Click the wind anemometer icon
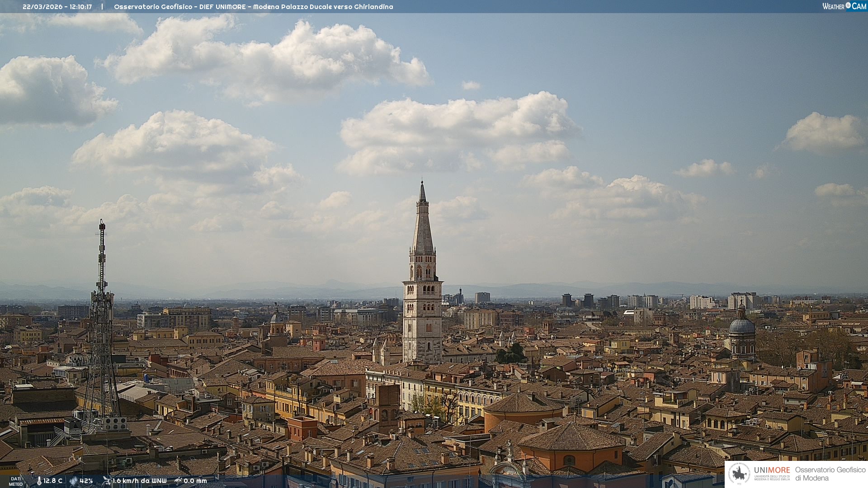The height and width of the screenshot is (488, 868). pyautogui.click(x=107, y=481)
